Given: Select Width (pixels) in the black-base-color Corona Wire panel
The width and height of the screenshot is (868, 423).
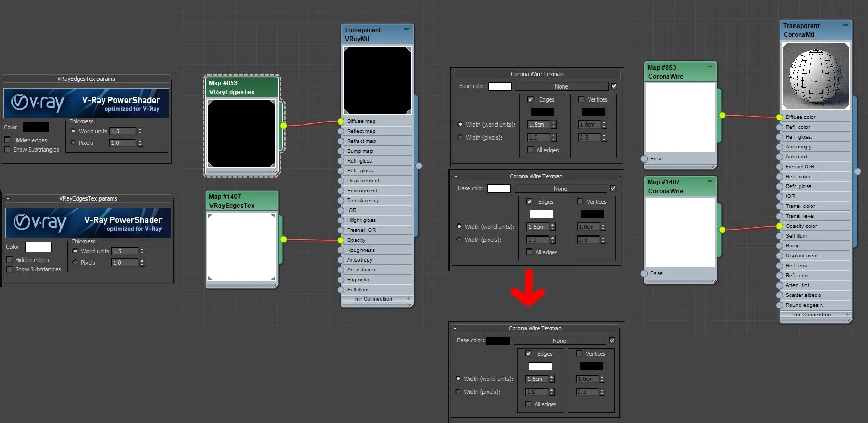Looking at the screenshot, I should [x=458, y=392].
